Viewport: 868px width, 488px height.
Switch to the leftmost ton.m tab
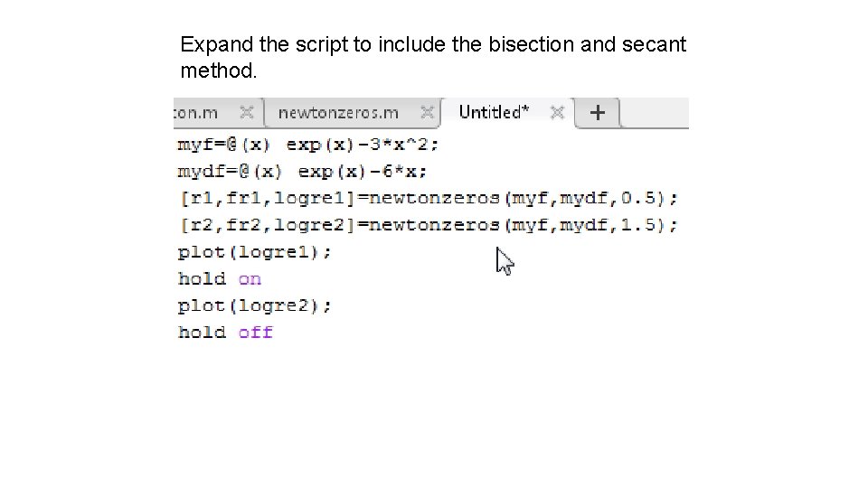pyautogui.click(x=197, y=113)
